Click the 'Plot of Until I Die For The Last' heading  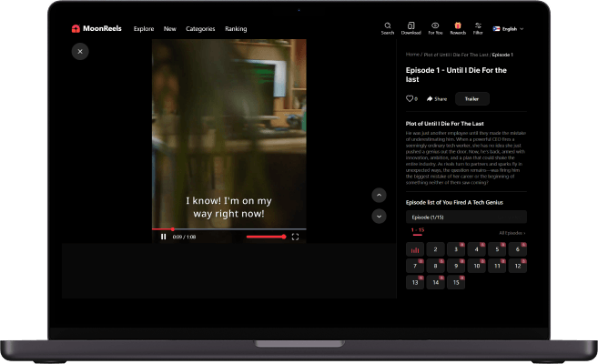pyautogui.click(x=445, y=124)
